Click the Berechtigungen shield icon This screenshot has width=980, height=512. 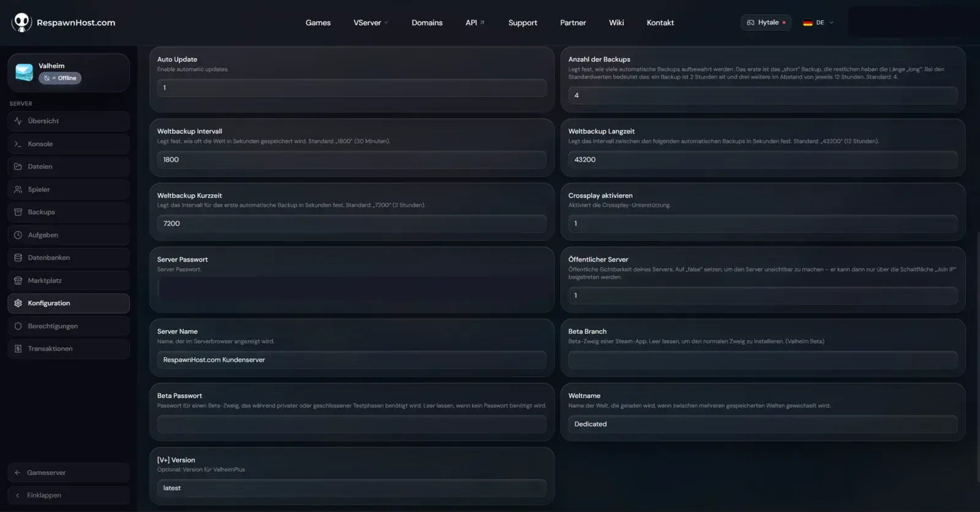[x=18, y=326]
